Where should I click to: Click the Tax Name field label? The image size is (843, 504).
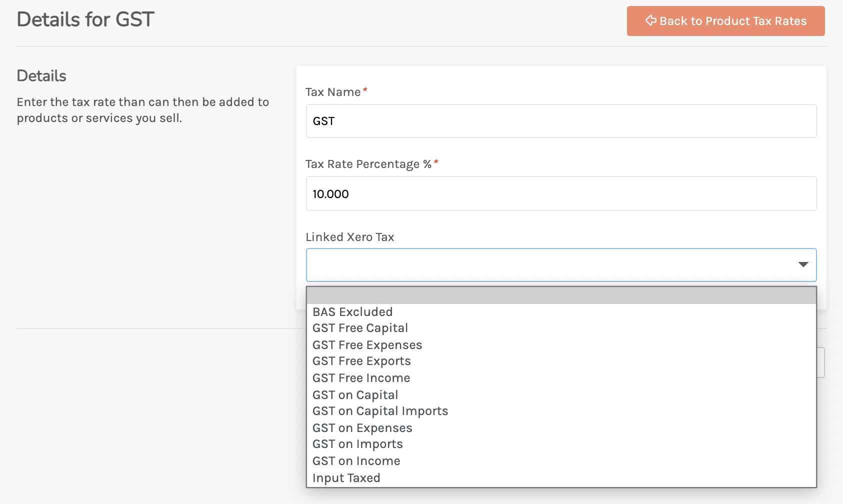pos(333,92)
